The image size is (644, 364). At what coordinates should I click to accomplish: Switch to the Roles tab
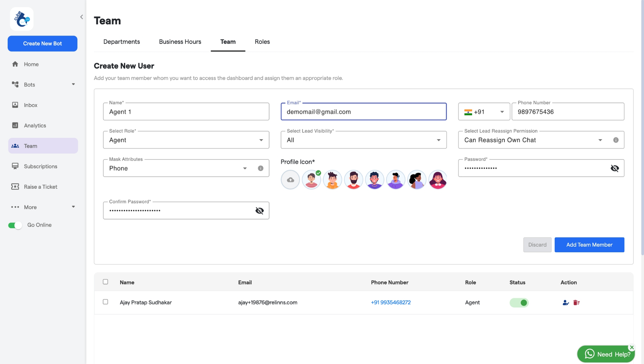262,42
